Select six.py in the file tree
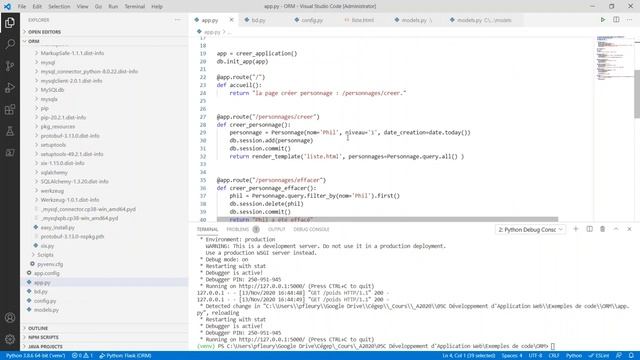 click(x=47, y=246)
